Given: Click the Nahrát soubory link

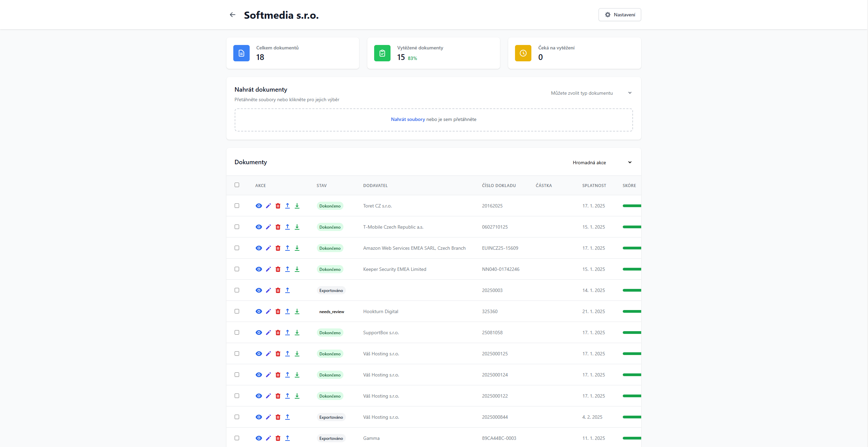Looking at the screenshot, I should point(408,119).
